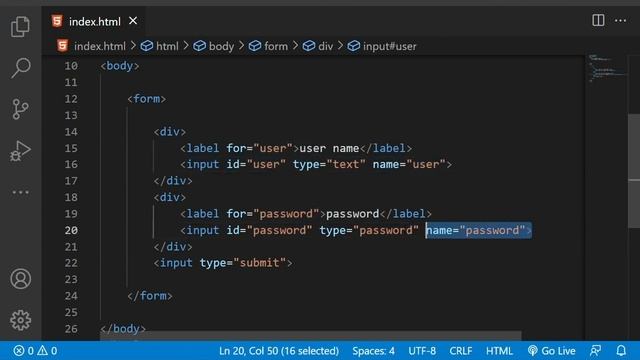Viewport: 640px width, 360px height.
Task: Change end of line sequence CRLF
Action: pyautogui.click(x=461, y=351)
